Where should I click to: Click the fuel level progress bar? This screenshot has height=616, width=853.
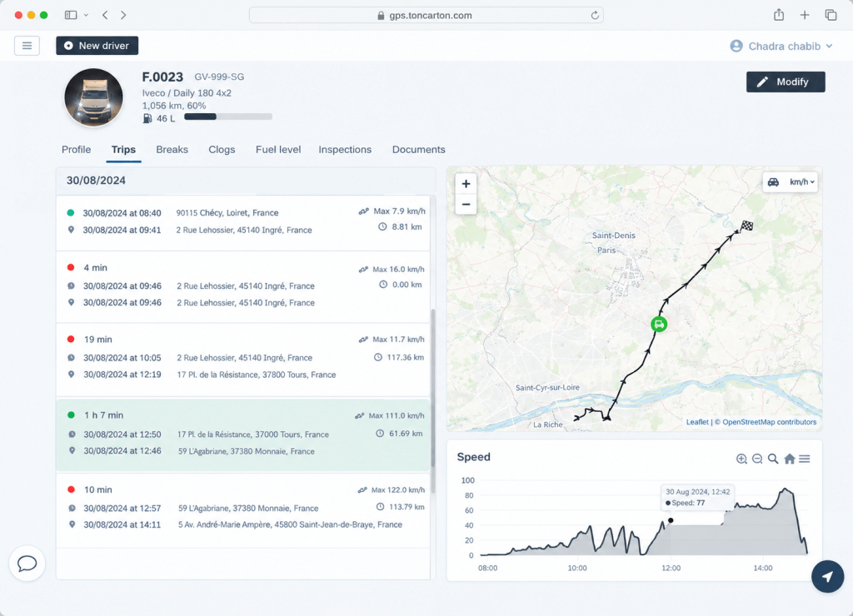click(228, 117)
